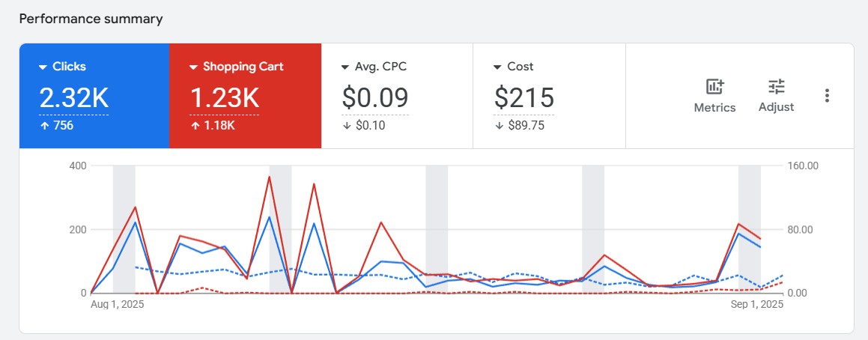
Task: Click the 400 left axis label
Action: click(x=76, y=166)
